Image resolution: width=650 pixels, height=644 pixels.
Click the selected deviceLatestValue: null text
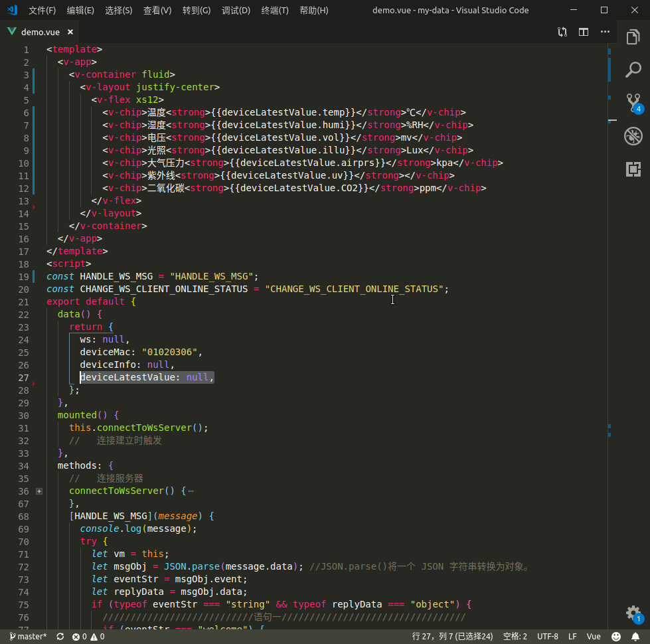147,377
